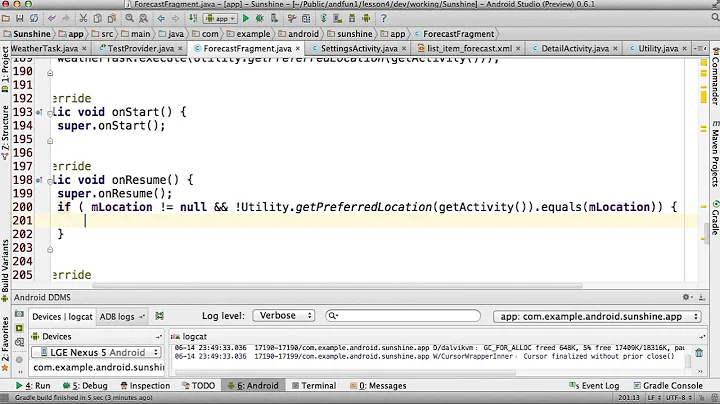The width and height of the screenshot is (720, 404).
Task: Click the Find magnifier icon
Action: click(x=129, y=18)
